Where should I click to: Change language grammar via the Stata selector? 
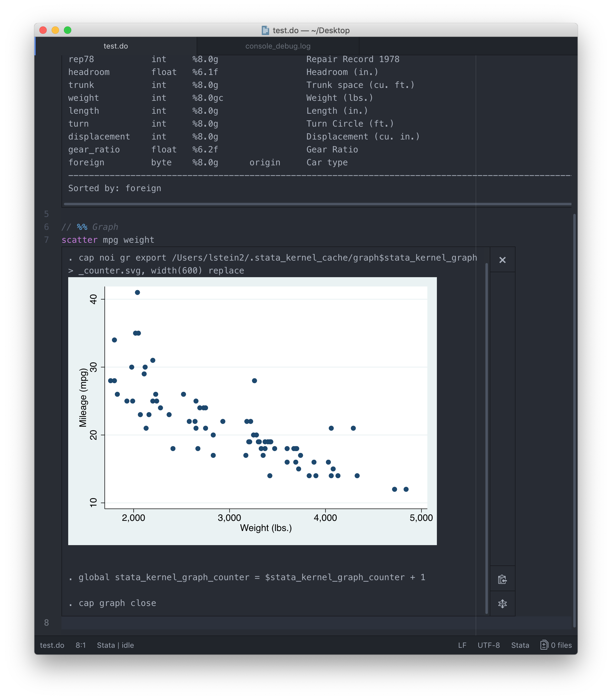tap(520, 645)
